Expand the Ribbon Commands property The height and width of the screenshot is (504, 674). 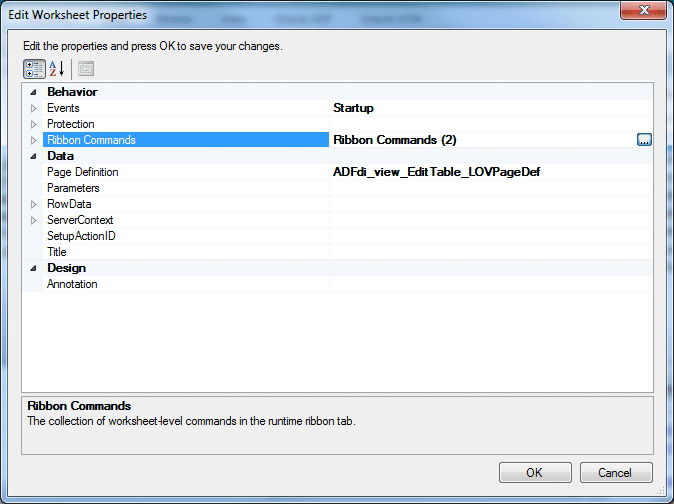[33, 140]
